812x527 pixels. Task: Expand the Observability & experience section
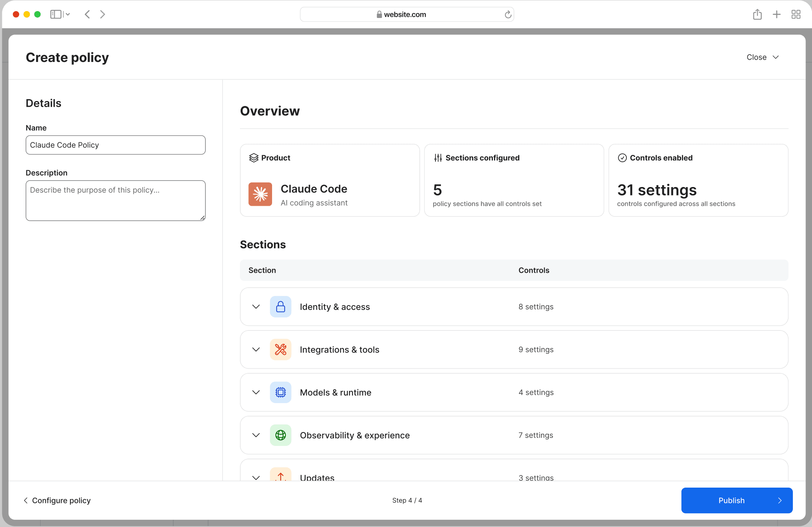point(256,435)
